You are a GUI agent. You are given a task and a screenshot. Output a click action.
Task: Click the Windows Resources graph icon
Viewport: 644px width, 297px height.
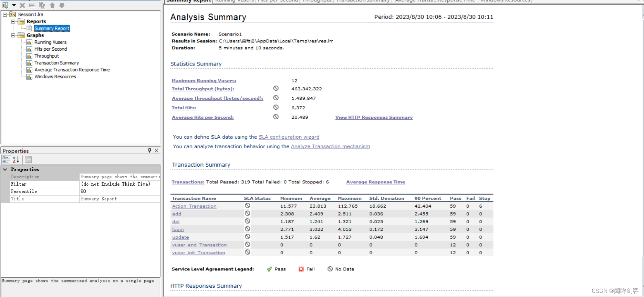(29, 77)
